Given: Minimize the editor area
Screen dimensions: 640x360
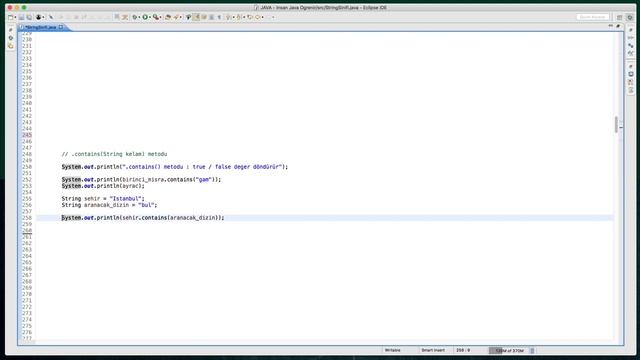Looking at the screenshot, I should point(611,26).
